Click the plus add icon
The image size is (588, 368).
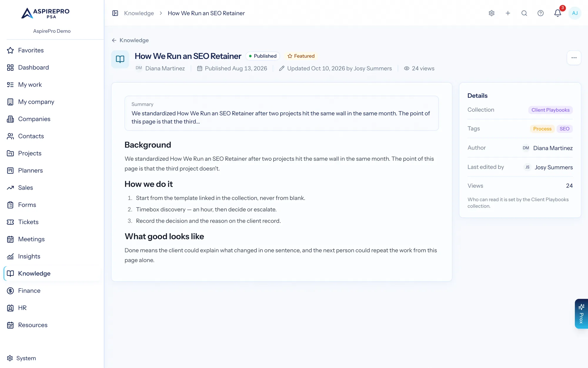click(x=508, y=13)
